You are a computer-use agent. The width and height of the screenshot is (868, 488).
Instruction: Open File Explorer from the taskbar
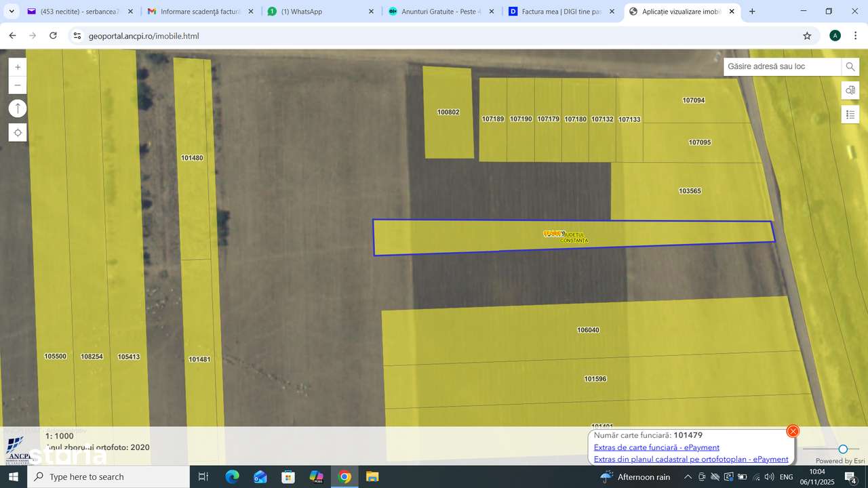coord(372,477)
